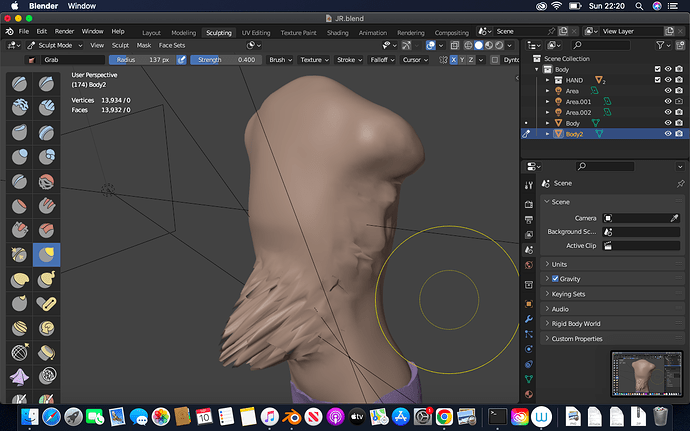Image resolution: width=690 pixels, height=431 pixels.
Task: Open the Brush settings dropdown
Action: (x=280, y=60)
